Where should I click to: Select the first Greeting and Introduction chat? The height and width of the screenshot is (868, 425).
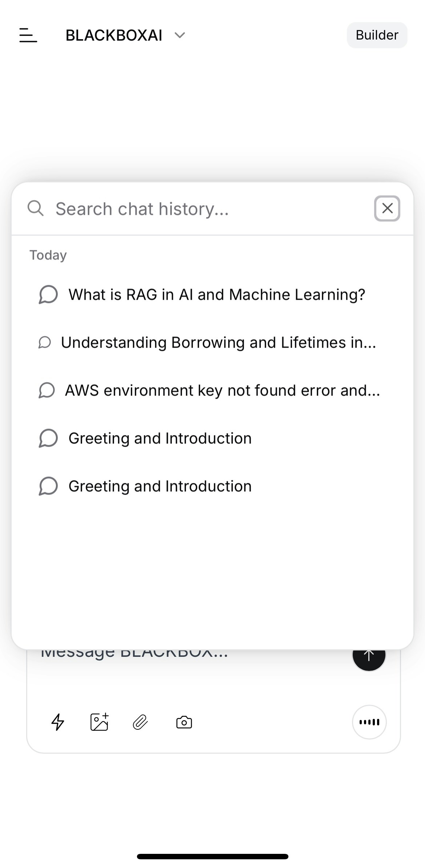coord(160,438)
